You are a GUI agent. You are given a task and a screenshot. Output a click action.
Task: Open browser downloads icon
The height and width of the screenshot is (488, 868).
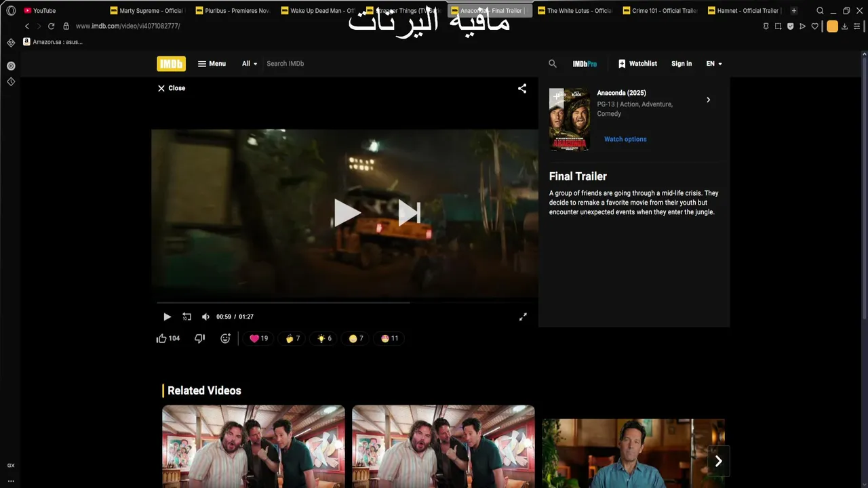[844, 26]
